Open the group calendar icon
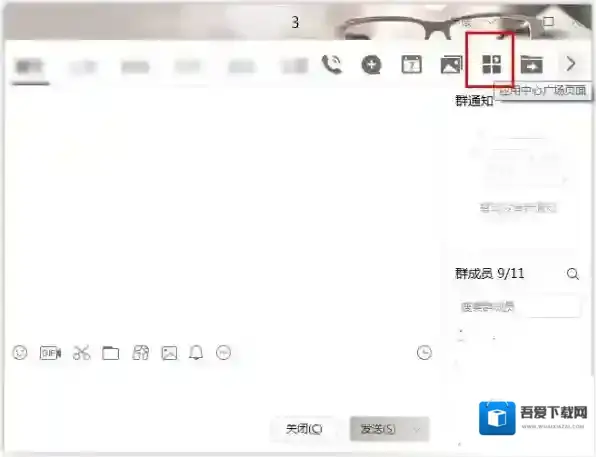 [x=412, y=64]
